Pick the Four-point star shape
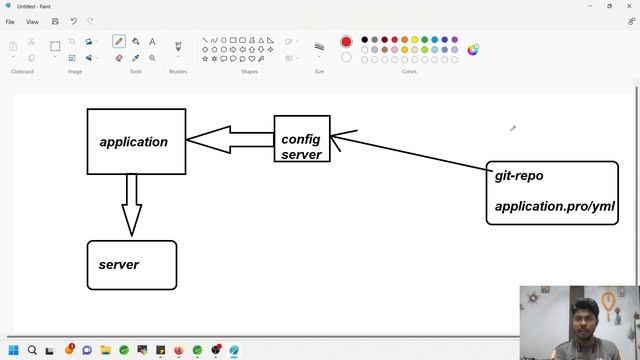The width and height of the screenshot is (640, 360). (271, 49)
